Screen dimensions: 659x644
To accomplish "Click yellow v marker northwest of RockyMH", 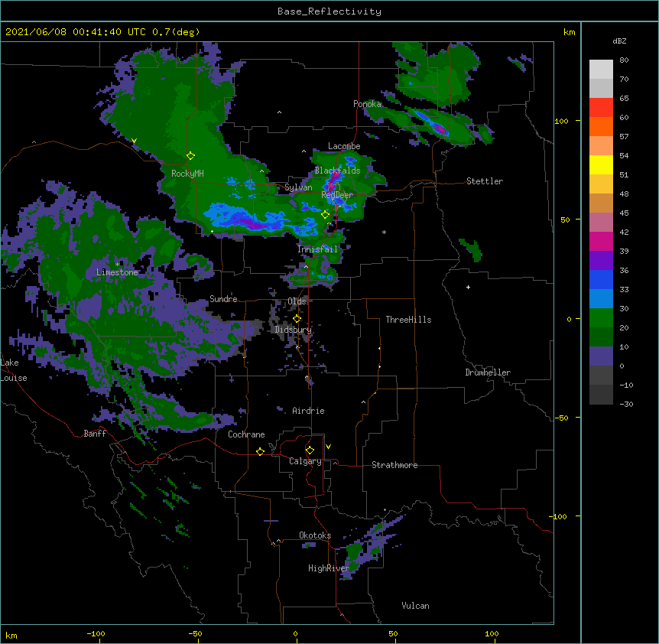I will tap(134, 141).
